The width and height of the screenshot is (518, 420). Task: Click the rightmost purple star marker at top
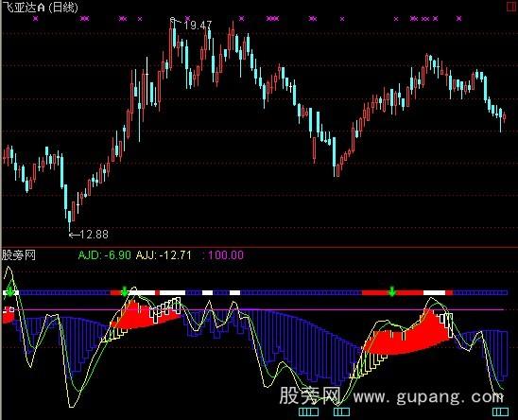pyautogui.click(x=458, y=19)
